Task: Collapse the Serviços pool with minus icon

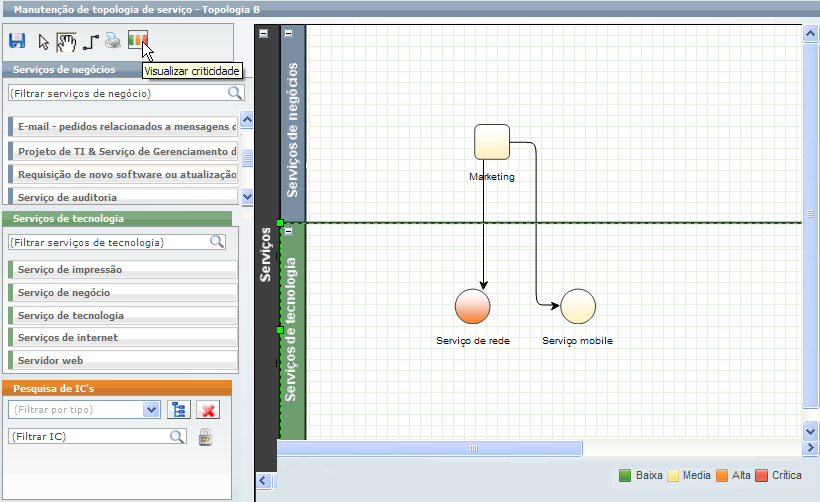Action: [264, 33]
